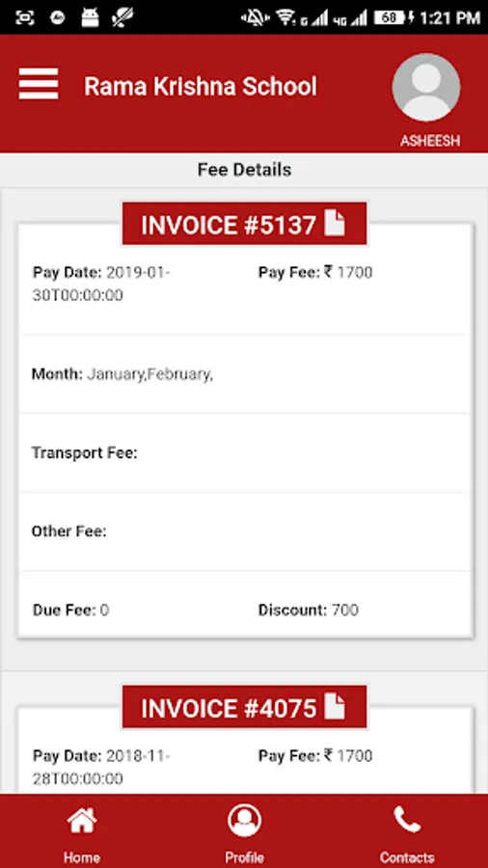Tap the Android debug icon in status bar
The image size is (488, 868).
pos(89,17)
